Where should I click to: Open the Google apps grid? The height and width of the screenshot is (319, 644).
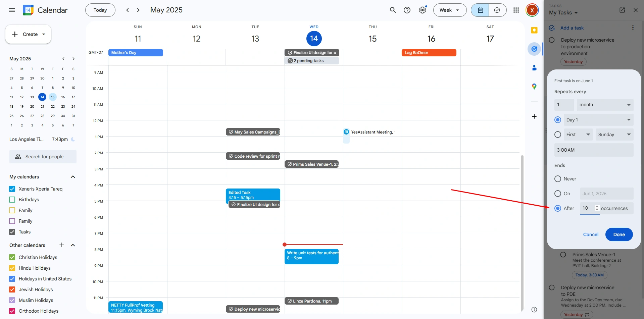coord(516,10)
